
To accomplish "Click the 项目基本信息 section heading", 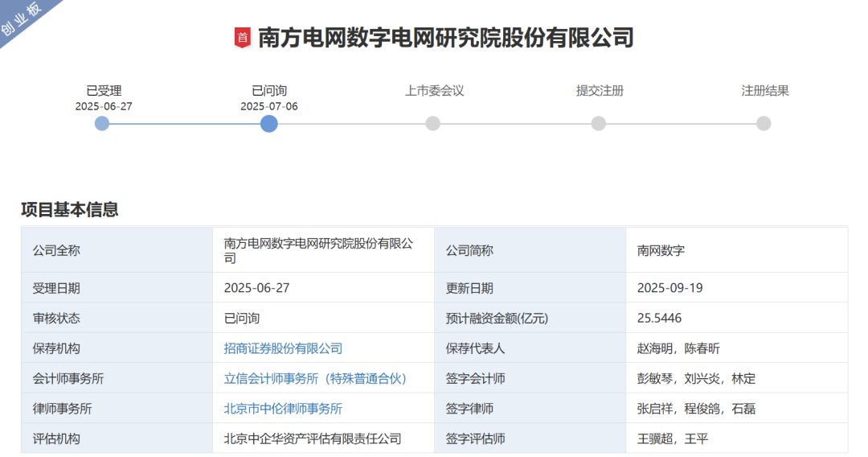I will click(70, 209).
